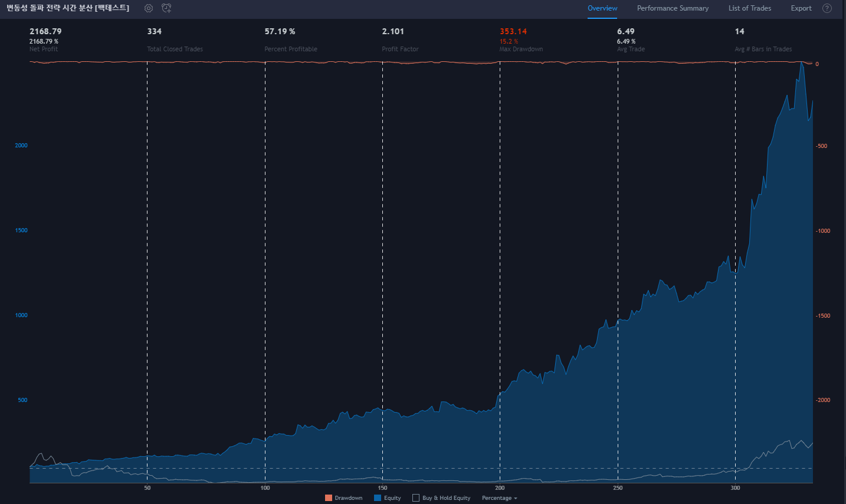846x504 pixels.
Task: Go to the List of Trades tab
Action: [x=749, y=8]
